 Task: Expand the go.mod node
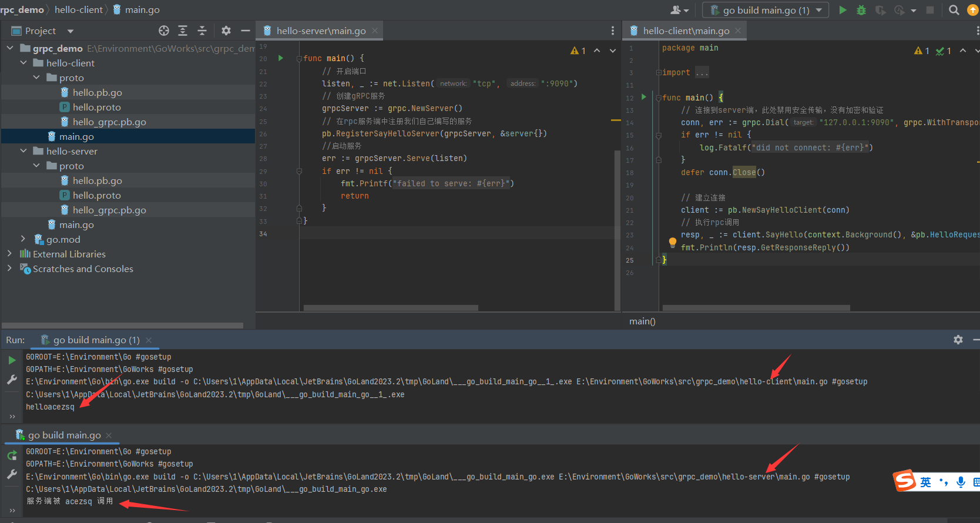click(24, 239)
